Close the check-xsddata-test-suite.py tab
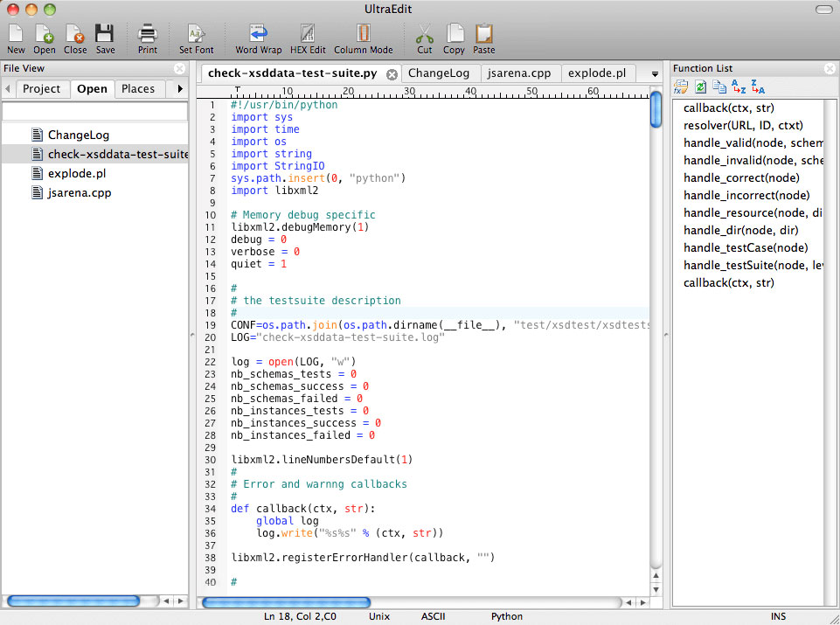This screenshot has width=840, height=625. (392, 74)
